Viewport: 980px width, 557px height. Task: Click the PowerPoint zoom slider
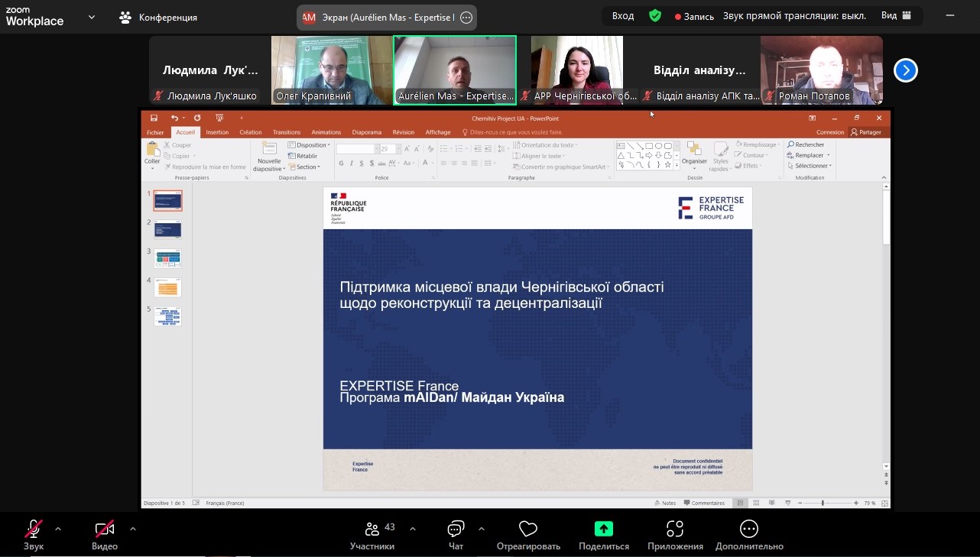click(x=823, y=503)
